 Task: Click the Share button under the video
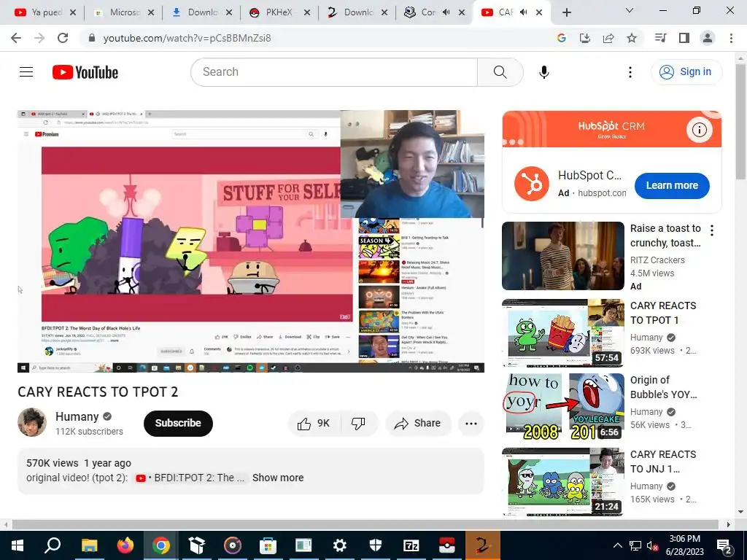click(418, 424)
